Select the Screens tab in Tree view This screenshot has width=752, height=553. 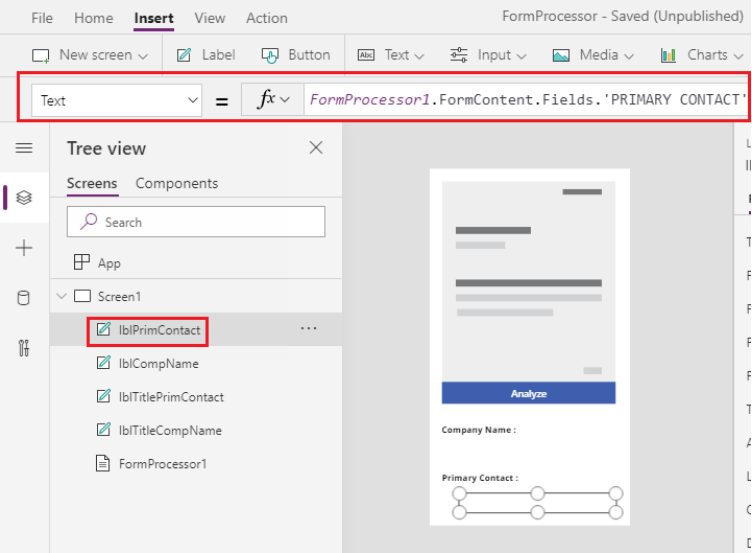(x=92, y=183)
